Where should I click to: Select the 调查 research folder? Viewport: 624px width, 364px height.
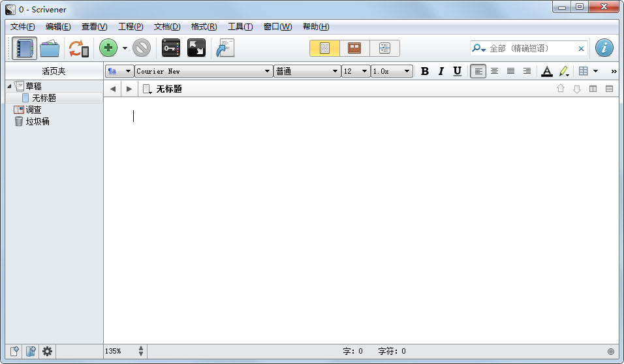pyautogui.click(x=33, y=110)
